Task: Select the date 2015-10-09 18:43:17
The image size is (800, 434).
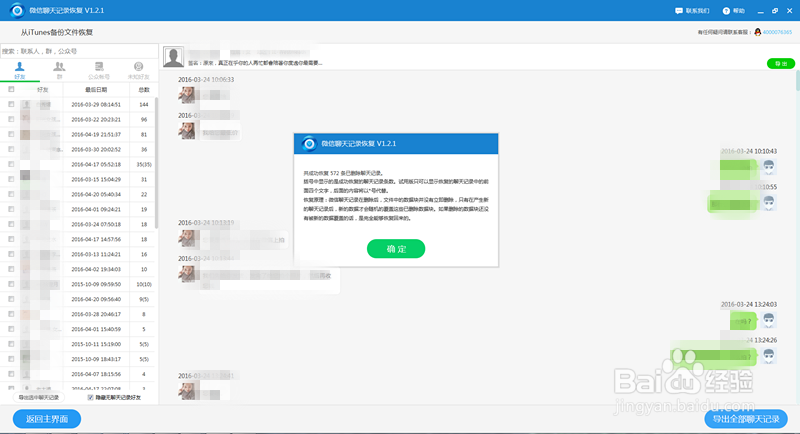Action: coord(96,359)
